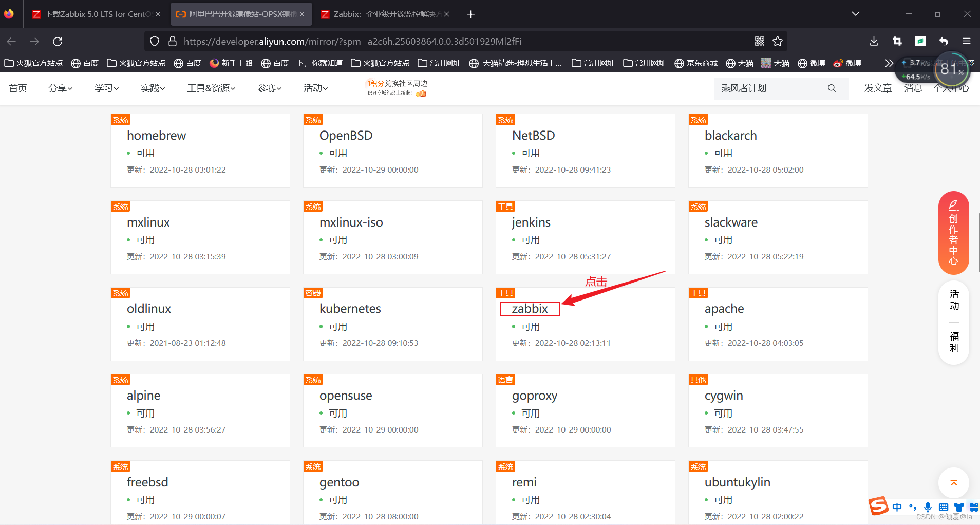Click the undo arrow toolbar icon

tap(944, 41)
